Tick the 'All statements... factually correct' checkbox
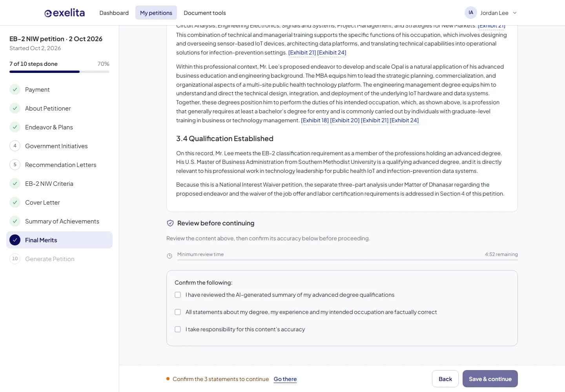This screenshot has height=392, width=565. 178,312
